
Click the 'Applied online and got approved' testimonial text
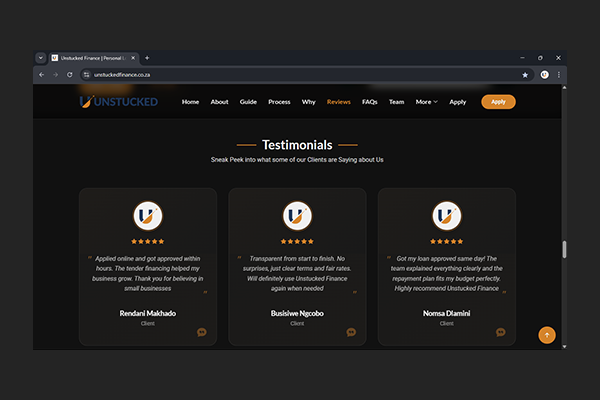(x=148, y=273)
